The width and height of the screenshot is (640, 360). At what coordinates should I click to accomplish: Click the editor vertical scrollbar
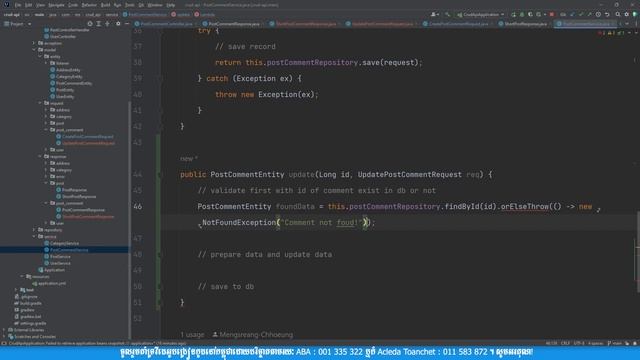(638, 252)
